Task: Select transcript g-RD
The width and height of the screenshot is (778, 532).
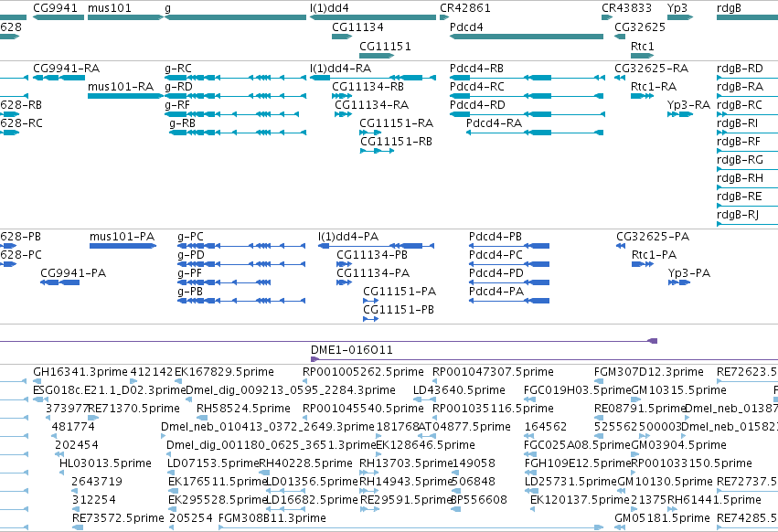Action: pos(235,96)
